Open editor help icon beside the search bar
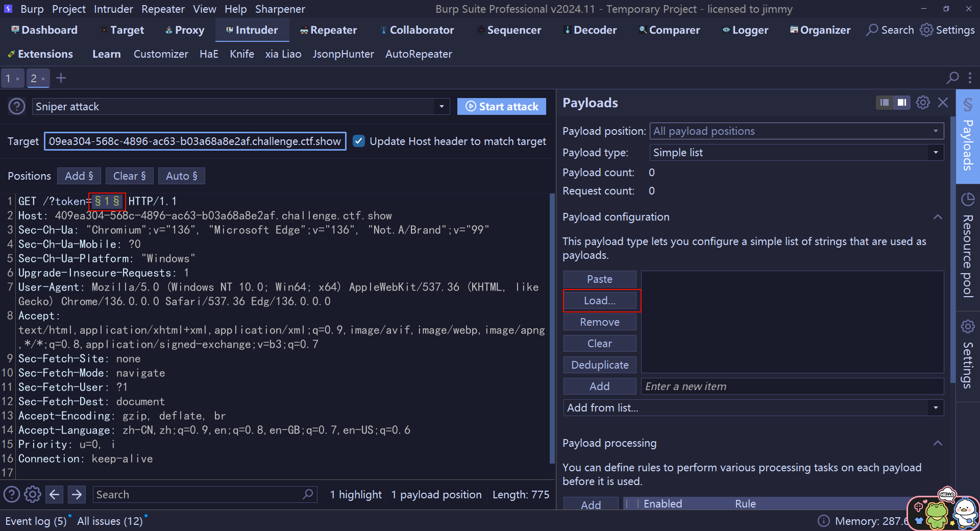The height and width of the screenshot is (531, 980). [x=12, y=494]
